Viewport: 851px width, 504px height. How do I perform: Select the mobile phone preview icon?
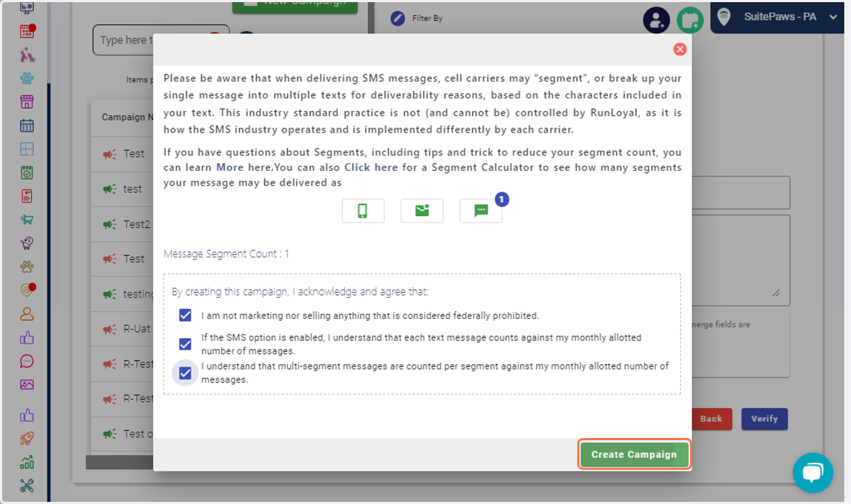coord(363,211)
